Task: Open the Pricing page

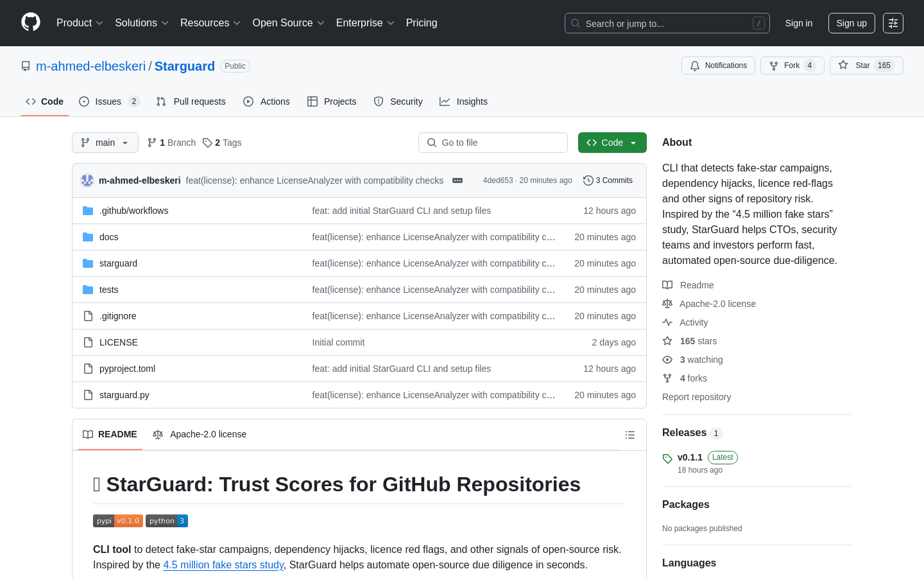Action: [x=422, y=23]
